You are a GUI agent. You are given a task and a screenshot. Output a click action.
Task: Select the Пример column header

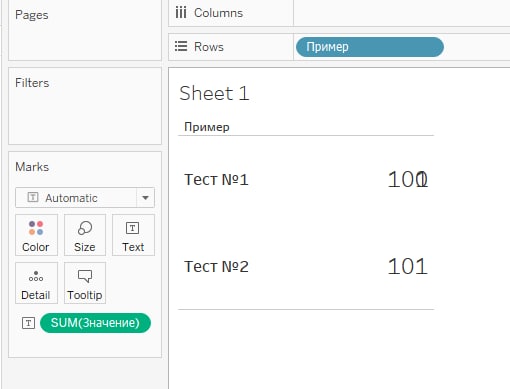(207, 127)
